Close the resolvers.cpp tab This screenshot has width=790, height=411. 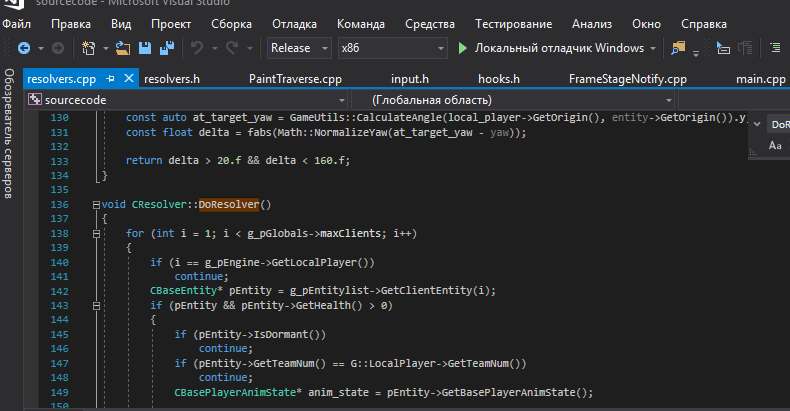[x=127, y=78]
